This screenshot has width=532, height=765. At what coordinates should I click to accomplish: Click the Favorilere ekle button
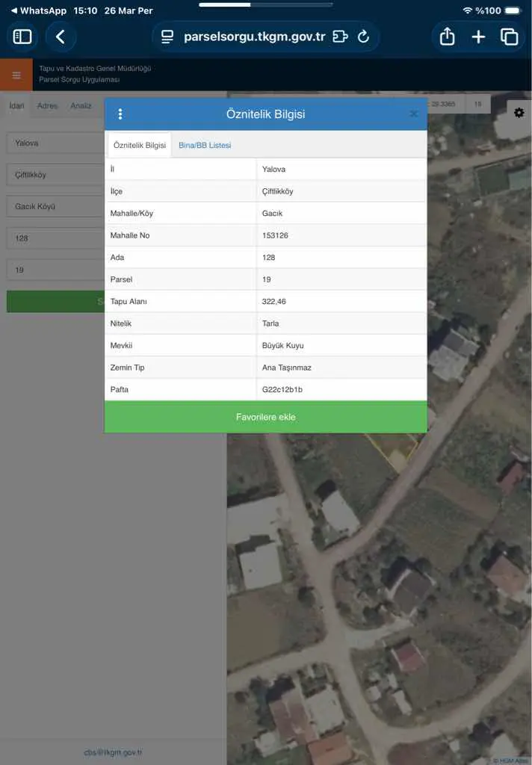tap(266, 417)
